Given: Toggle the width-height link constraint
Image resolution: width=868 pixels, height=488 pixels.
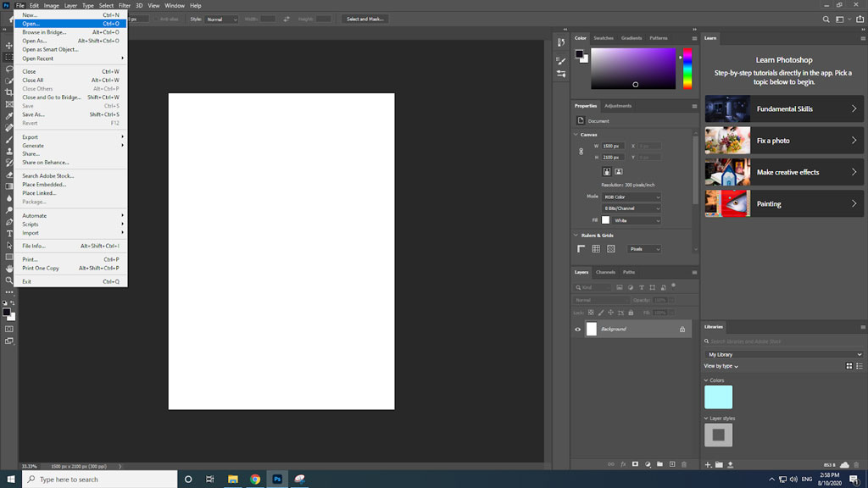Looking at the screenshot, I should coord(581,152).
